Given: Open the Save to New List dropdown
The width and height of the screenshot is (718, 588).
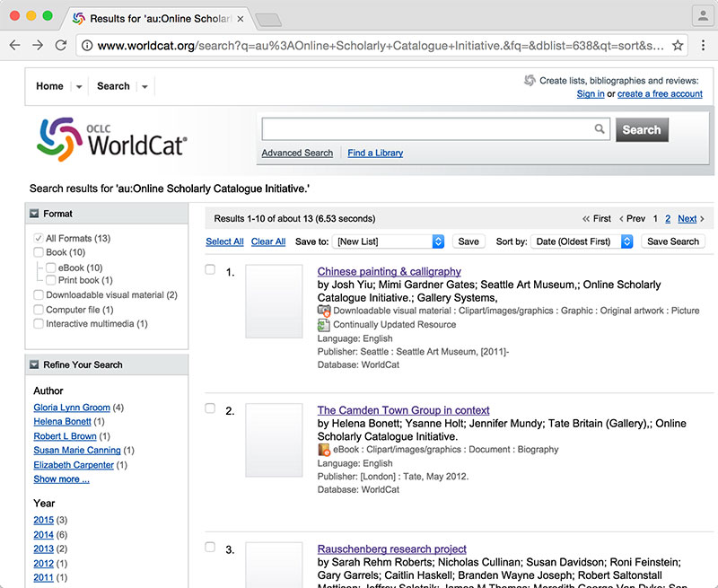Looking at the screenshot, I should [389, 241].
